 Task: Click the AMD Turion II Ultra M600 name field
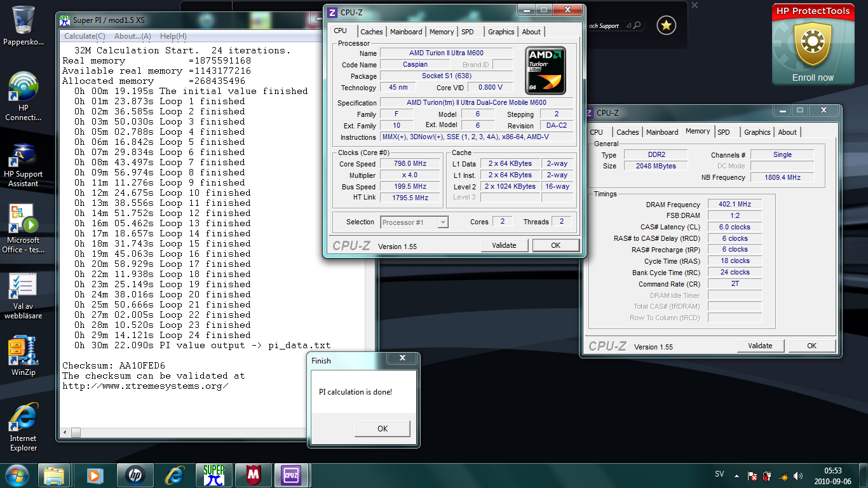point(446,53)
